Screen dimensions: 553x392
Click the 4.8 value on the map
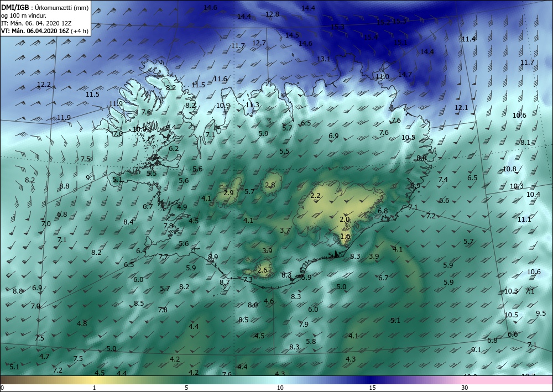point(82,323)
